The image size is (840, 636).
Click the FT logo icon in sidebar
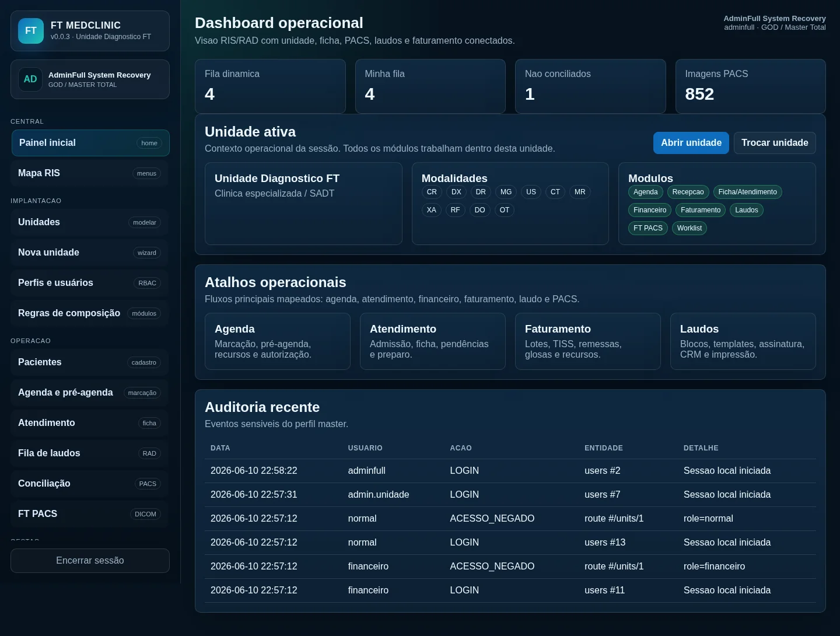coord(31,31)
